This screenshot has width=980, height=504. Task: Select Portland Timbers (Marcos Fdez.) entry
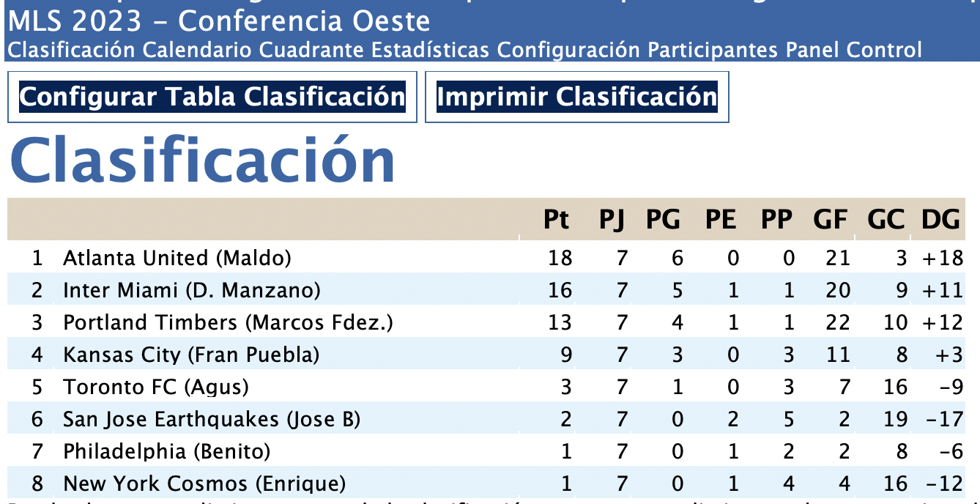(228, 322)
